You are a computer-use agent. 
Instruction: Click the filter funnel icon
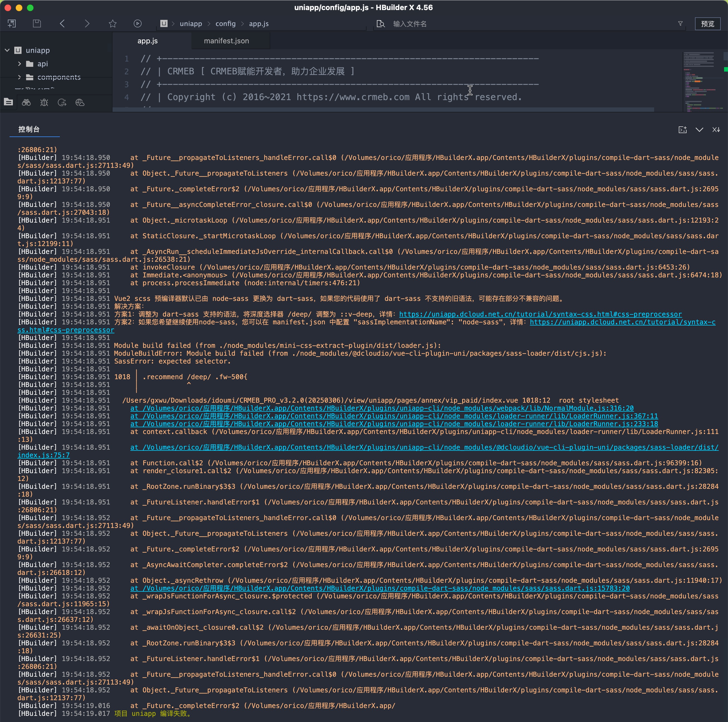(680, 23)
